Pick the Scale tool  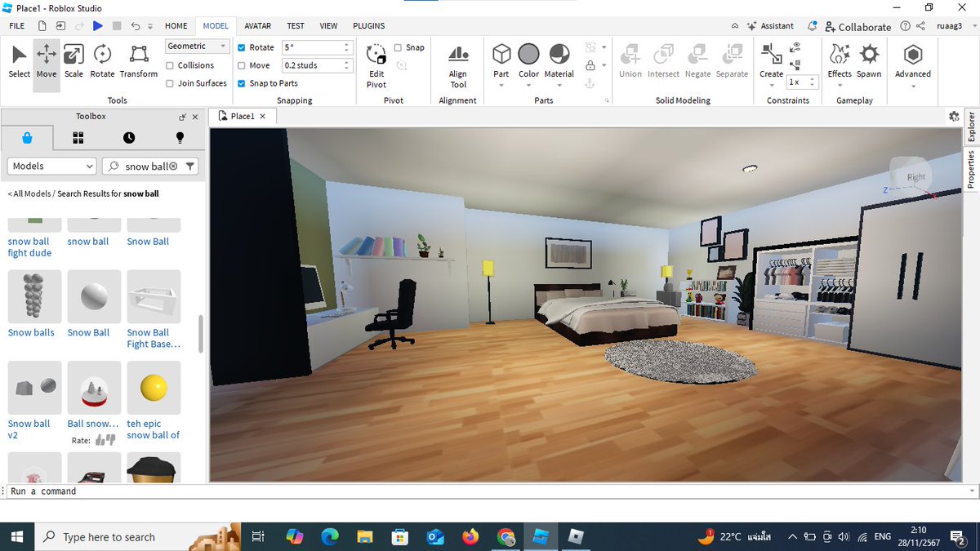(x=73, y=62)
